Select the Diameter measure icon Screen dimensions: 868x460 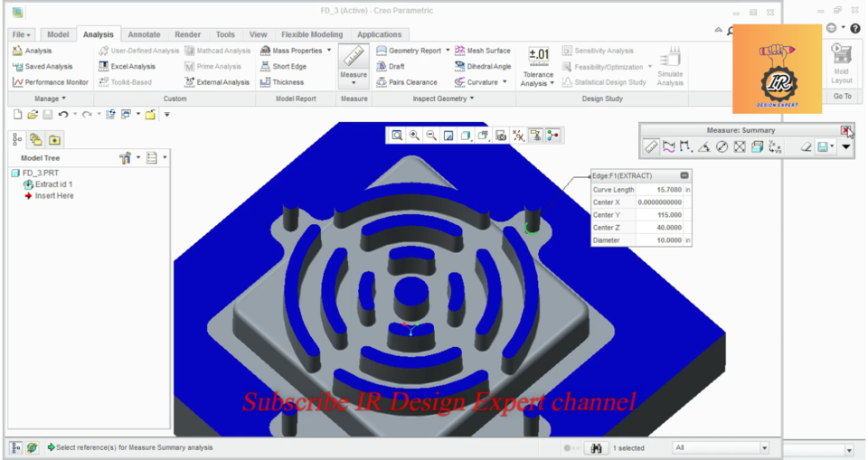pyautogui.click(x=722, y=146)
